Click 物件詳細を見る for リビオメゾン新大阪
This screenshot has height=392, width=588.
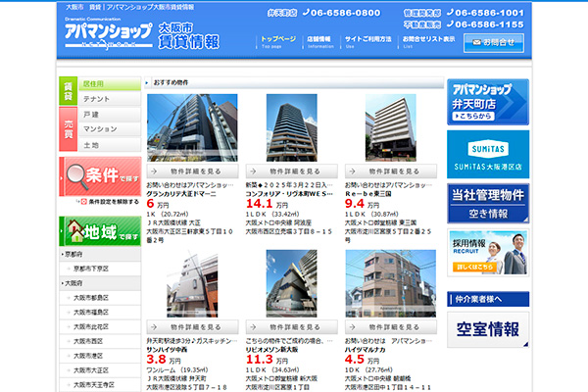pyautogui.click(x=292, y=327)
